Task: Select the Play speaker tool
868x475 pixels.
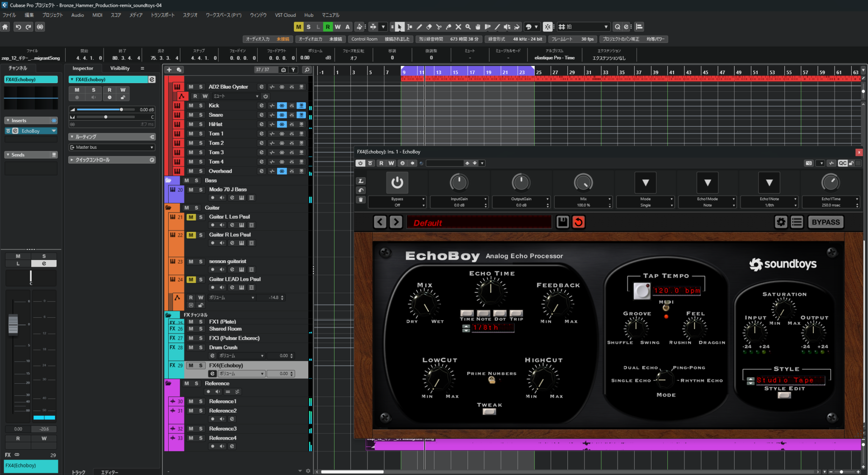Action: [x=507, y=27]
